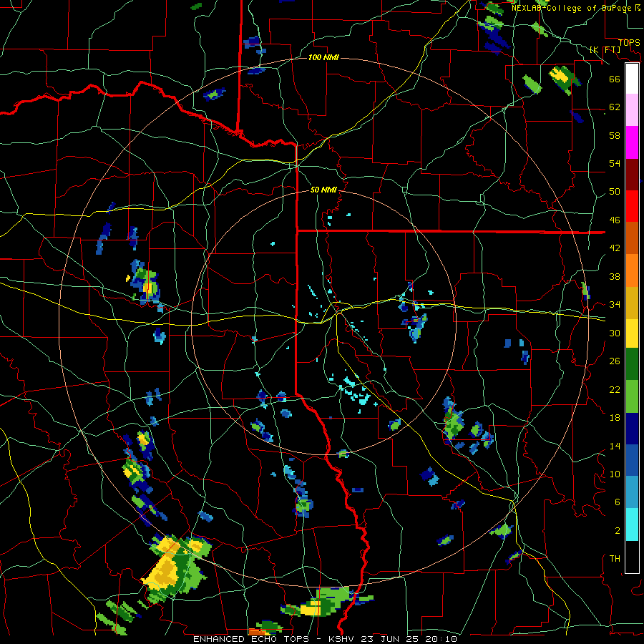
Task: Pick the bright yellow legend band
Action: pyautogui.click(x=632, y=333)
